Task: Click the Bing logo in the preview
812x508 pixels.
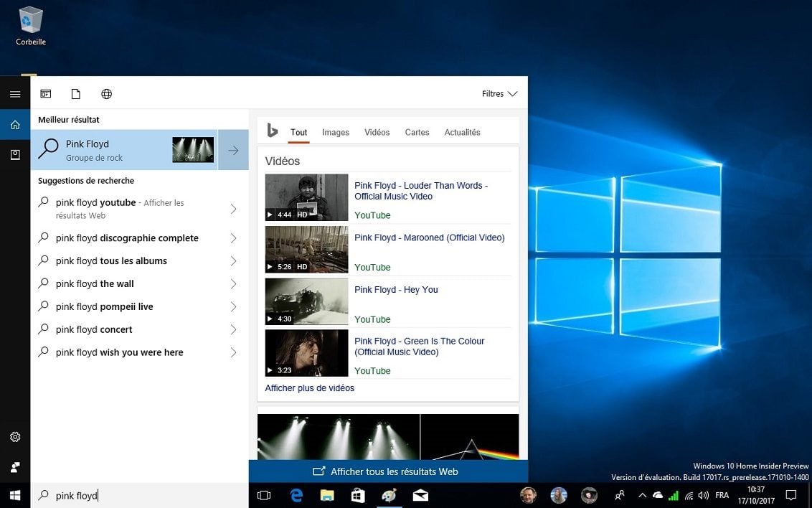Action: (273, 131)
